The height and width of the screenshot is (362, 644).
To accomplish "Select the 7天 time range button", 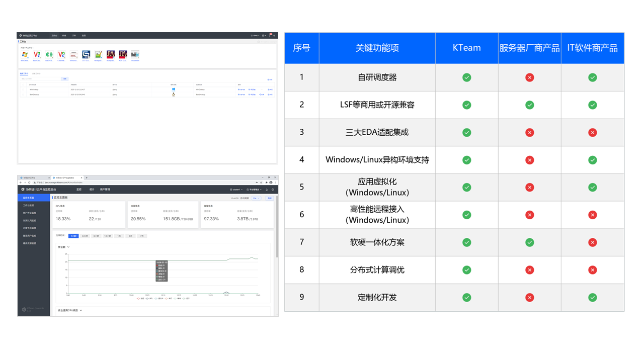I will [142, 236].
